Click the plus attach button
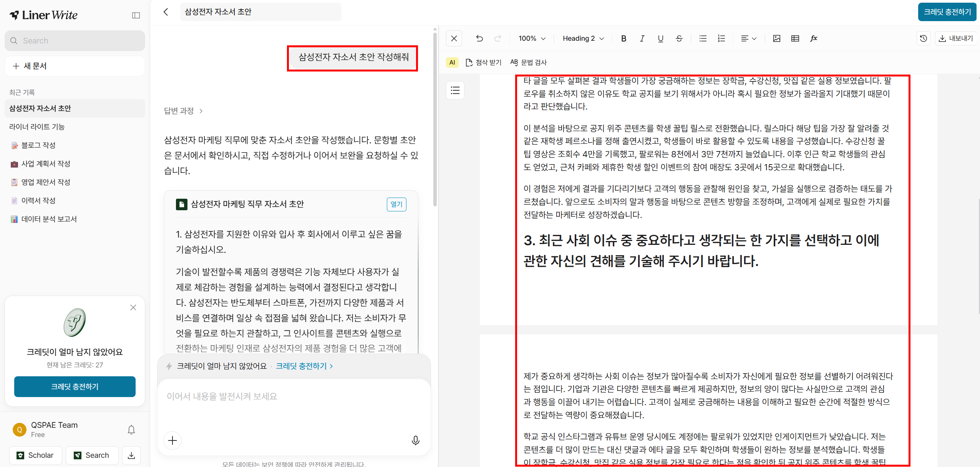This screenshot has width=980, height=467. (172, 440)
